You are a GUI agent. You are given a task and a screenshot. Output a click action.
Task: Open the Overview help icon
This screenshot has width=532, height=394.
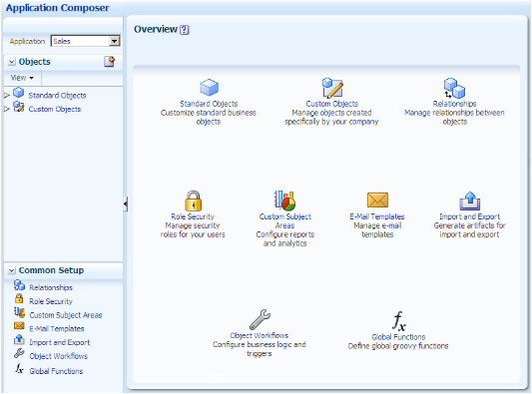[x=185, y=30]
